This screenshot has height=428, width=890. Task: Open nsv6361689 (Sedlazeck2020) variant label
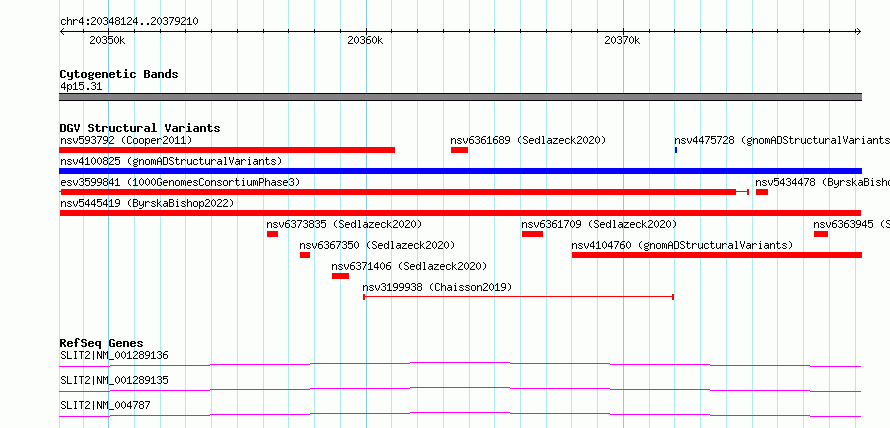click(x=528, y=140)
